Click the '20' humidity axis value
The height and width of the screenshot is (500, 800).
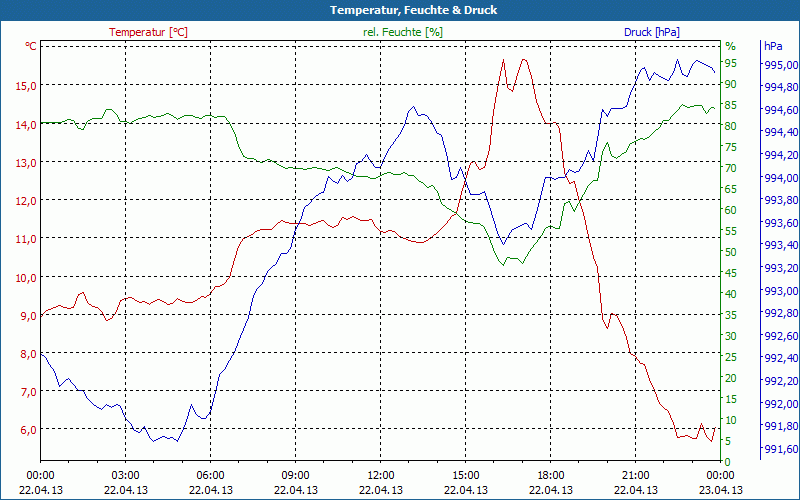pos(731,378)
